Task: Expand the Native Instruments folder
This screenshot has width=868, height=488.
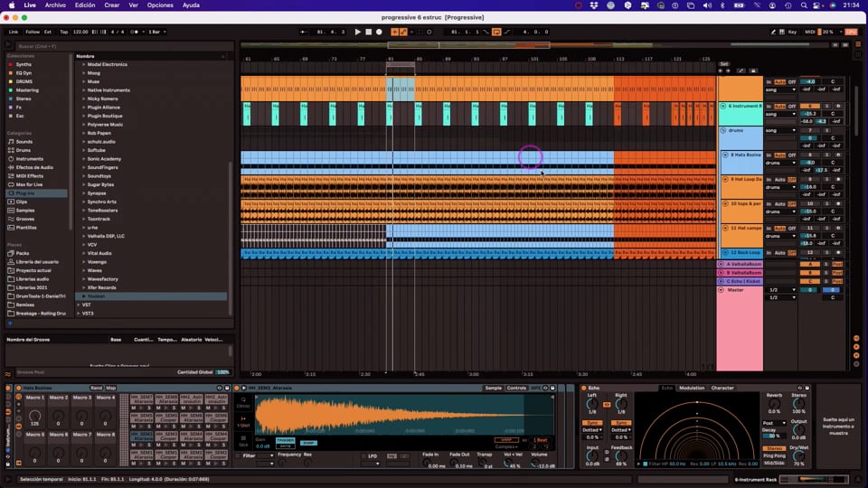Action: (83, 90)
